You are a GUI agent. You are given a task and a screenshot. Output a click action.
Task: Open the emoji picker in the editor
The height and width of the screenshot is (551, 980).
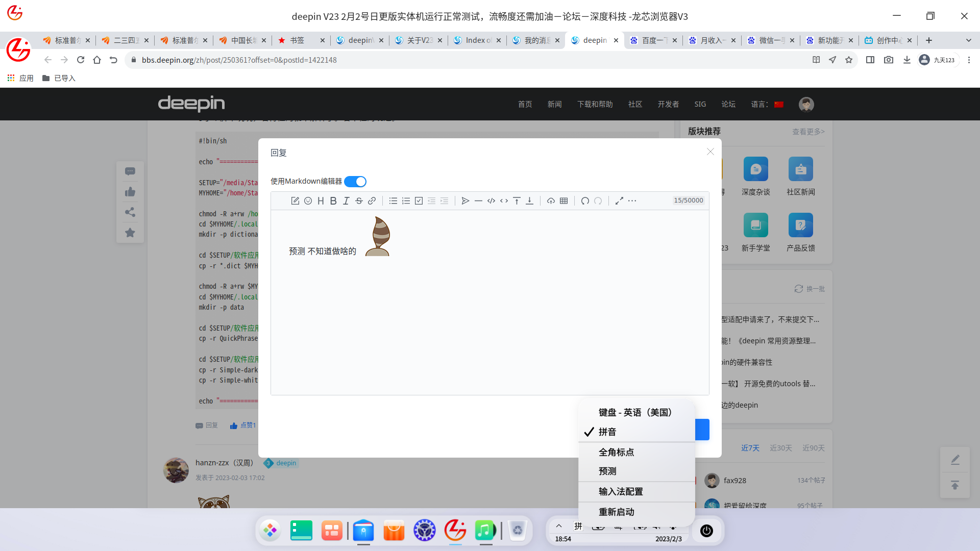(x=308, y=201)
